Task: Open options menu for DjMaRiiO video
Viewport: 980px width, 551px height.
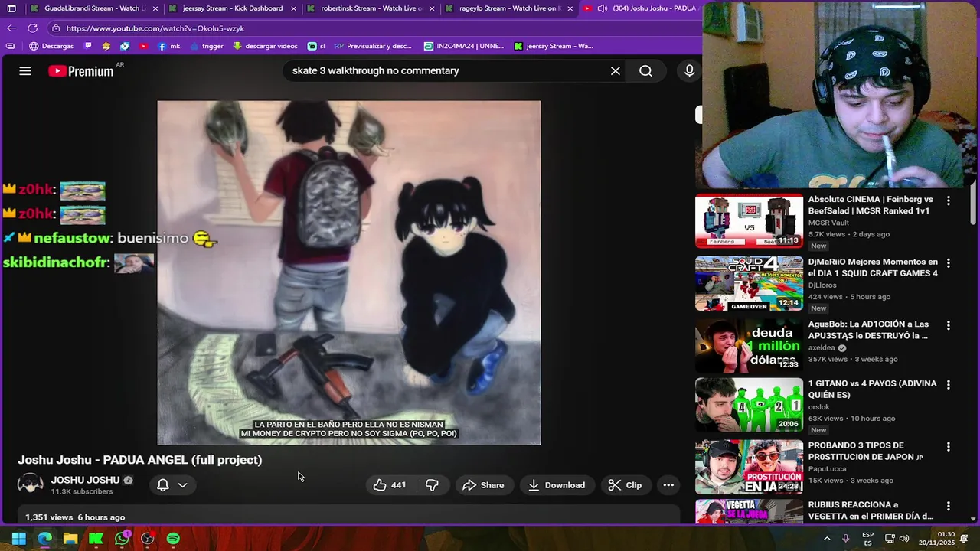Action: (x=949, y=262)
